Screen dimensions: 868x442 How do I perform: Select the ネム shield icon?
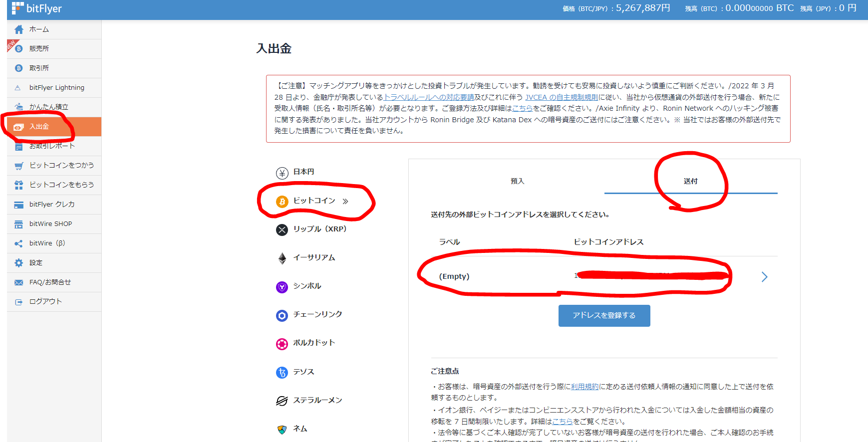(x=282, y=430)
